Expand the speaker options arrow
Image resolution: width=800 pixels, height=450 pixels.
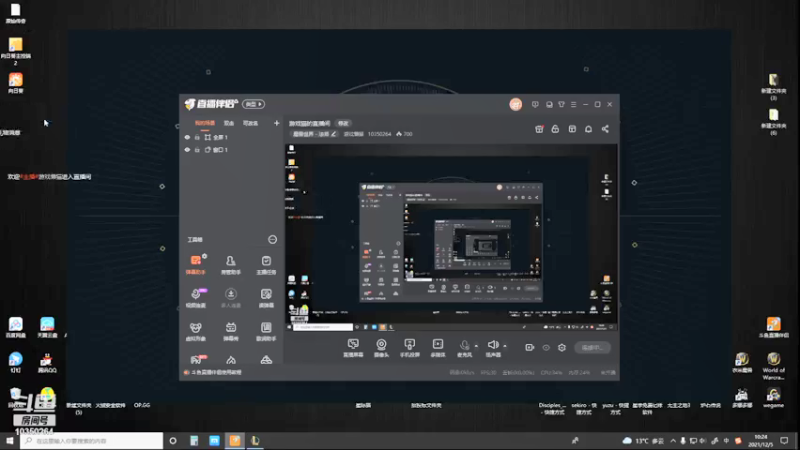coord(505,346)
